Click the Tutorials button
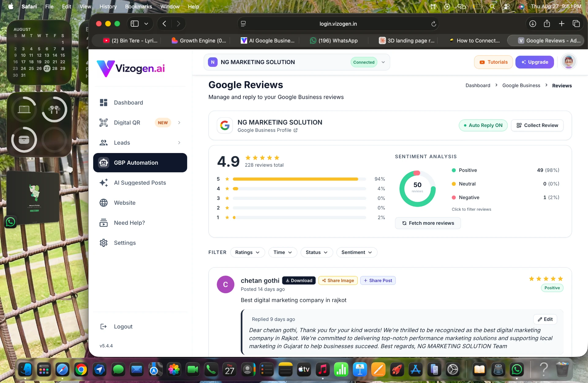588x383 pixels. click(x=493, y=62)
